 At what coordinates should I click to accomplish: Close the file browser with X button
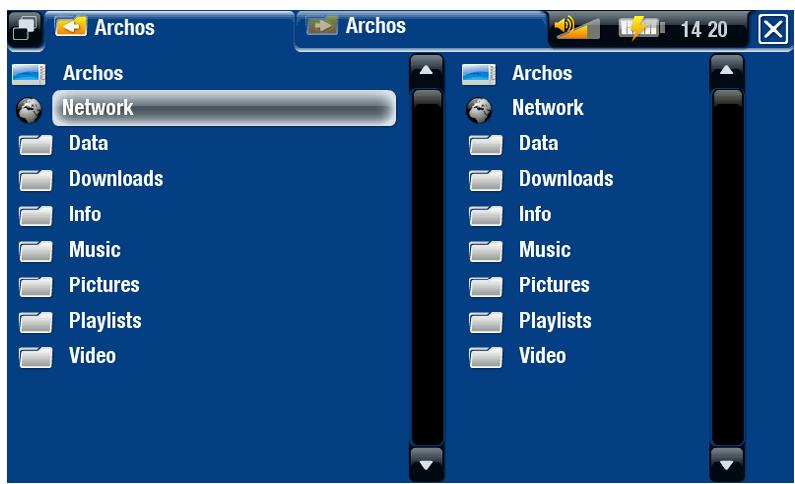click(x=773, y=30)
